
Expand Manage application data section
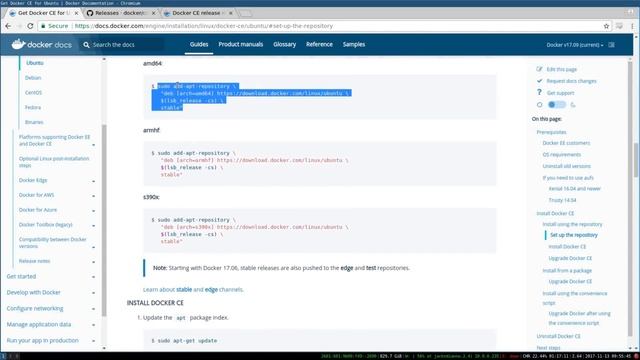coord(93,325)
